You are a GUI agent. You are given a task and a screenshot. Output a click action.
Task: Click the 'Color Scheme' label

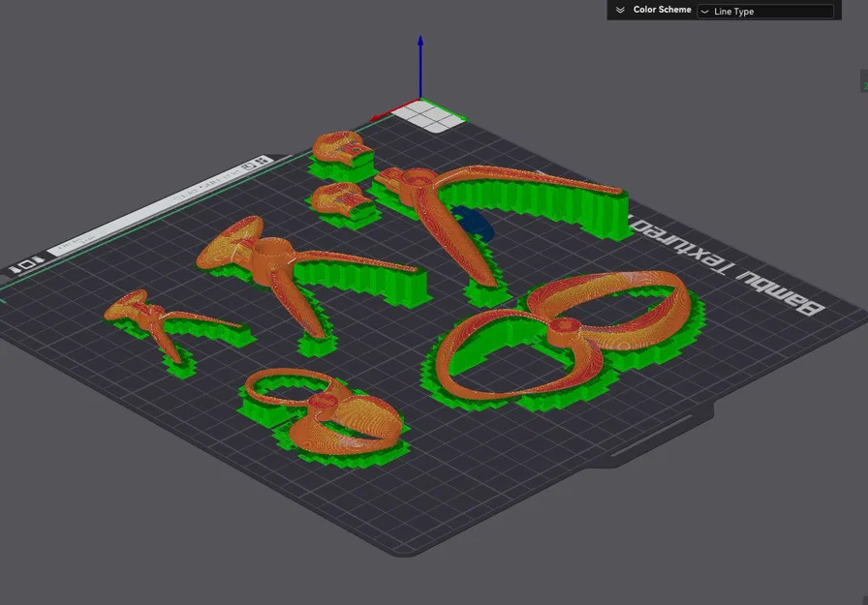tap(662, 10)
